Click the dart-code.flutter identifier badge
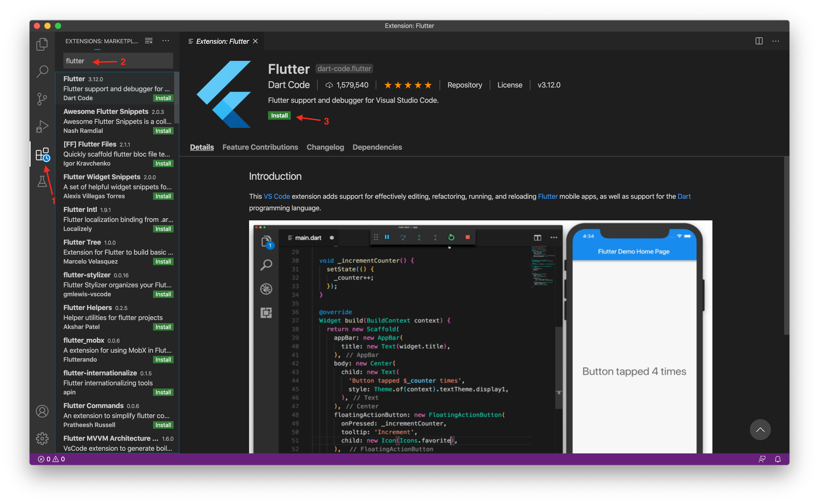Image resolution: width=819 pixels, height=504 pixels. pyautogui.click(x=344, y=69)
